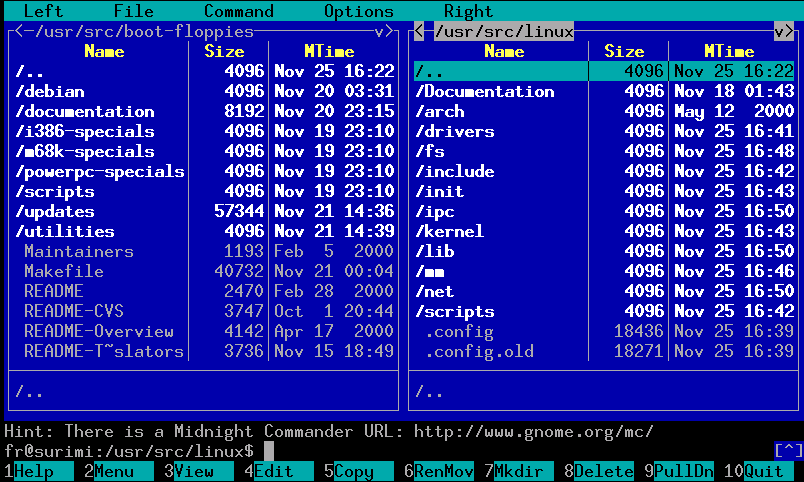Open the Left menu
Image resolution: width=804 pixels, height=482 pixels.
pyautogui.click(x=43, y=11)
